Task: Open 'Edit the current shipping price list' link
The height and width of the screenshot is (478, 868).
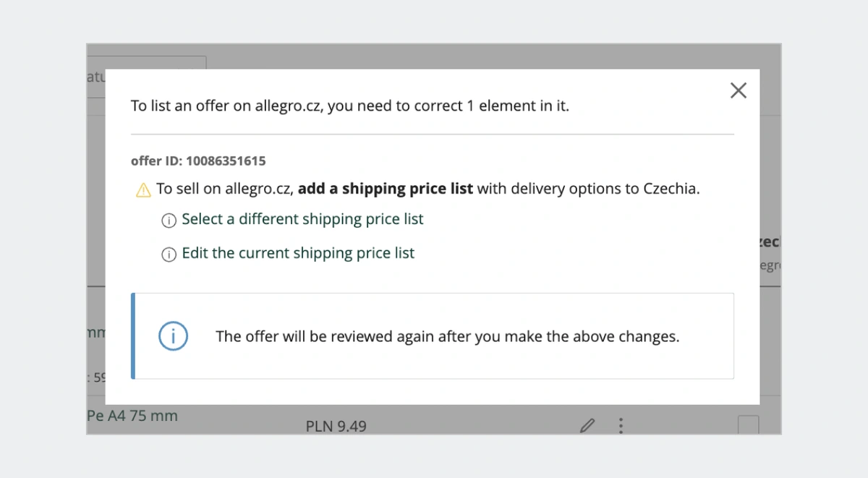Action: (298, 253)
